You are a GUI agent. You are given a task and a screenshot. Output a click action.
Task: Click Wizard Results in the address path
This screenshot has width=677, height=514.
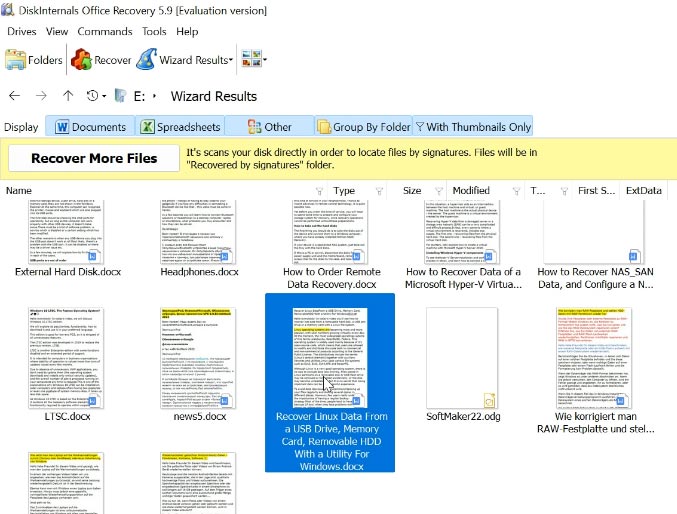point(214,96)
